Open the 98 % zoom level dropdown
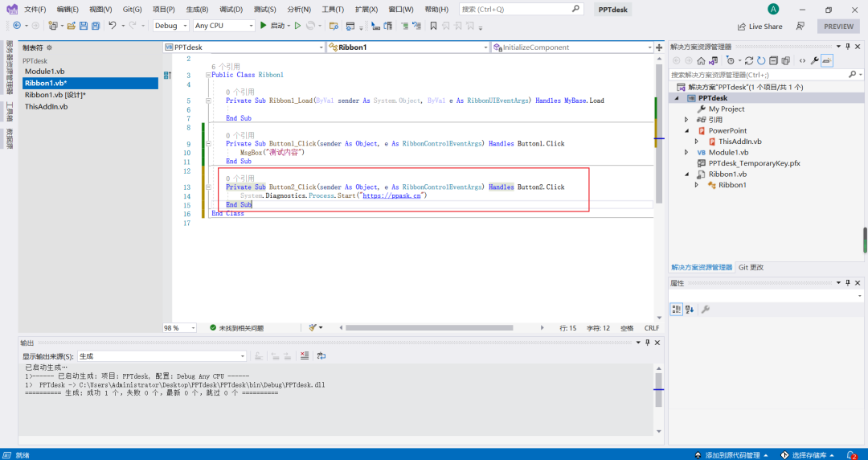The width and height of the screenshot is (868, 460). pos(180,327)
